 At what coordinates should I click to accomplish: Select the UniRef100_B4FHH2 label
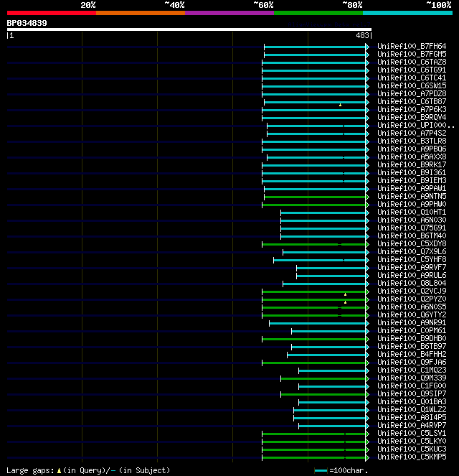click(412, 354)
